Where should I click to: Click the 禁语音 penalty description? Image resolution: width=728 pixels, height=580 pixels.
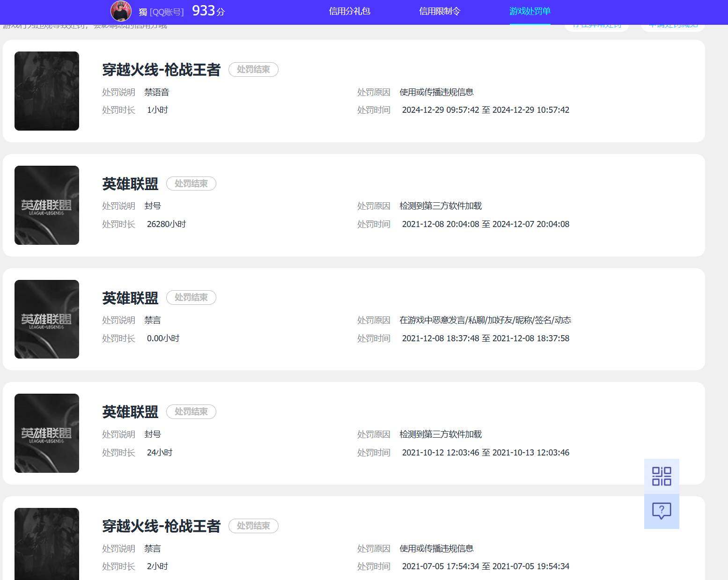point(157,92)
